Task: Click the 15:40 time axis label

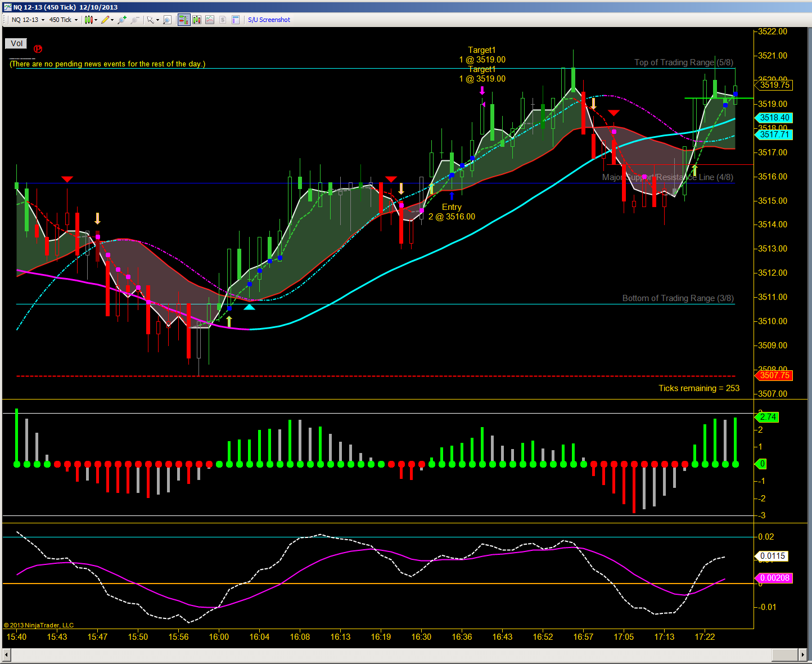Action: click(16, 637)
